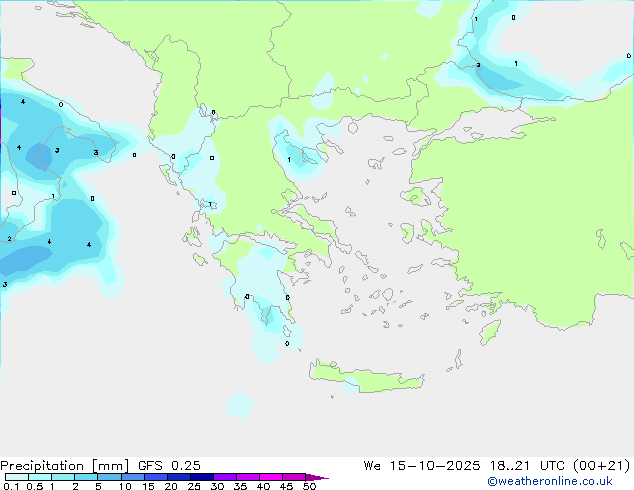Click the legend label '10'
The width and height of the screenshot is (634, 490).
pos(125,486)
